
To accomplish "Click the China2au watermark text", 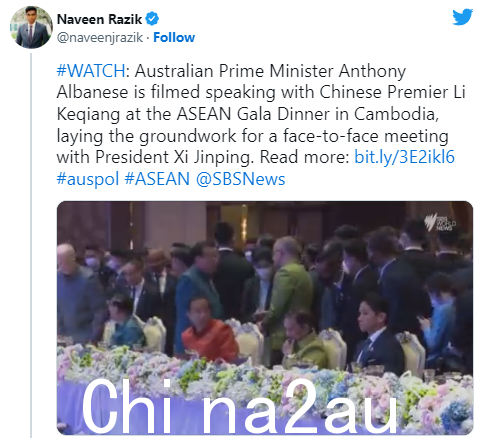I will coord(239,406).
